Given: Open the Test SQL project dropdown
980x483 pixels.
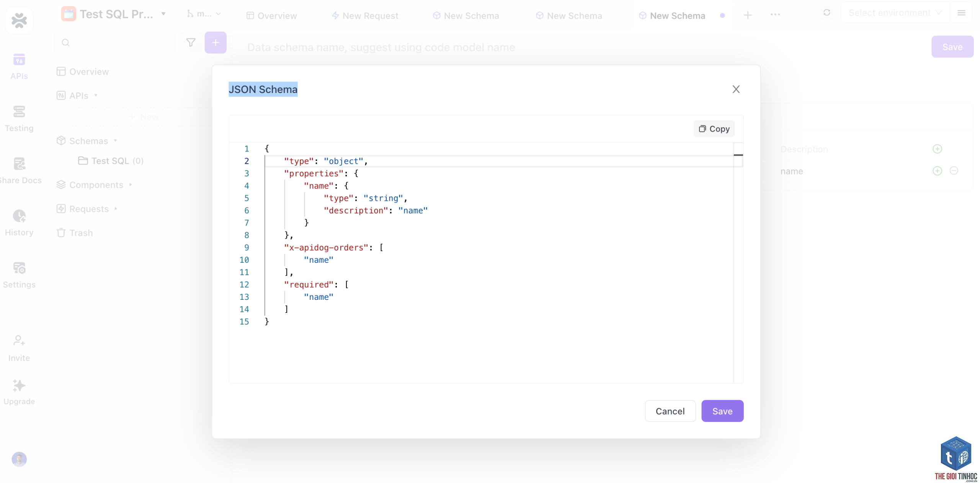Looking at the screenshot, I should [x=113, y=14].
